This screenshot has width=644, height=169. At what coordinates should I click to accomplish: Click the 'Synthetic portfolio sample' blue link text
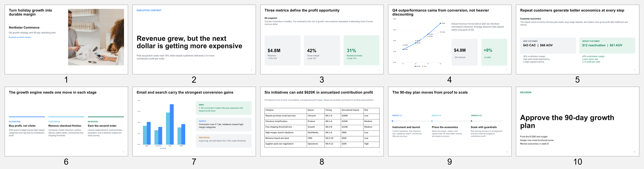[20, 37]
